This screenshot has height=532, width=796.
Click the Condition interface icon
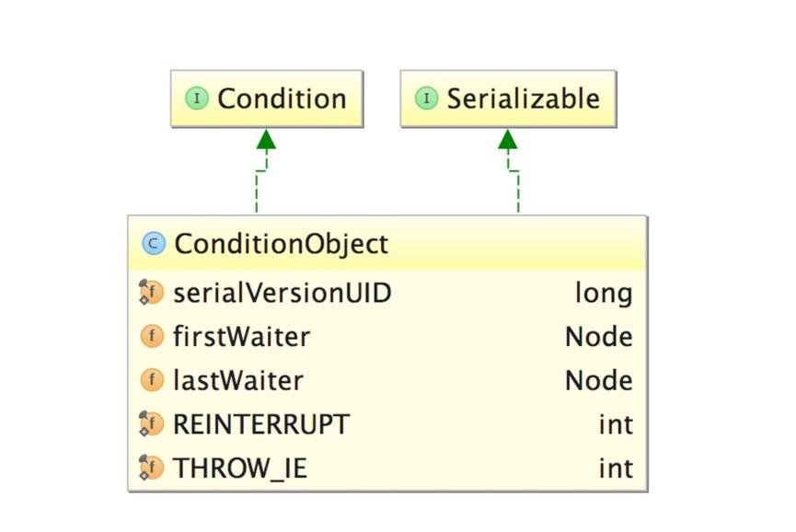coord(197,98)
